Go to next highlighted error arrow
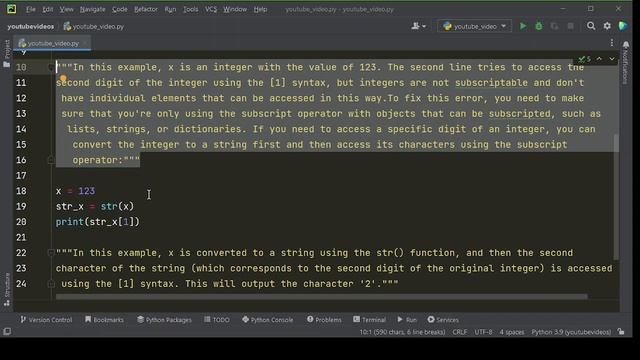 [611, 59]
